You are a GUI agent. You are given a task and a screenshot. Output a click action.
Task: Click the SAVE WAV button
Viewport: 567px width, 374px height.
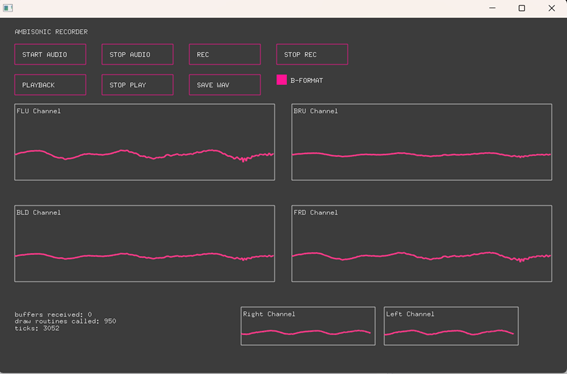point(225,85)
